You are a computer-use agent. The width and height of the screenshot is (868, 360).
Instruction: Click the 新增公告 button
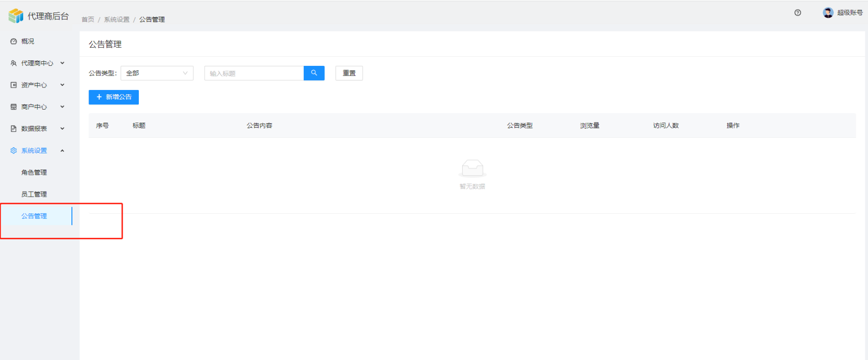click(x=114, y=97)
